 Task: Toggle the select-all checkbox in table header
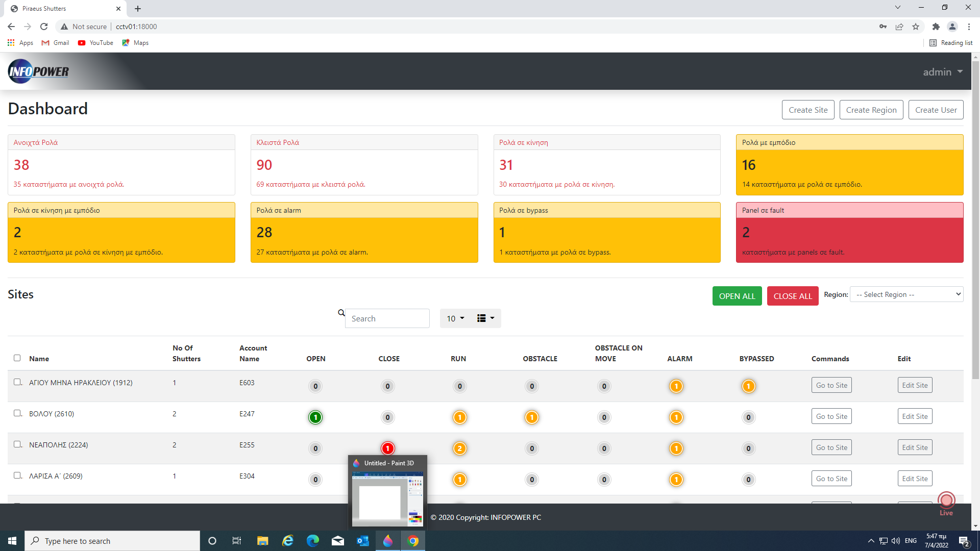point(17,358)
